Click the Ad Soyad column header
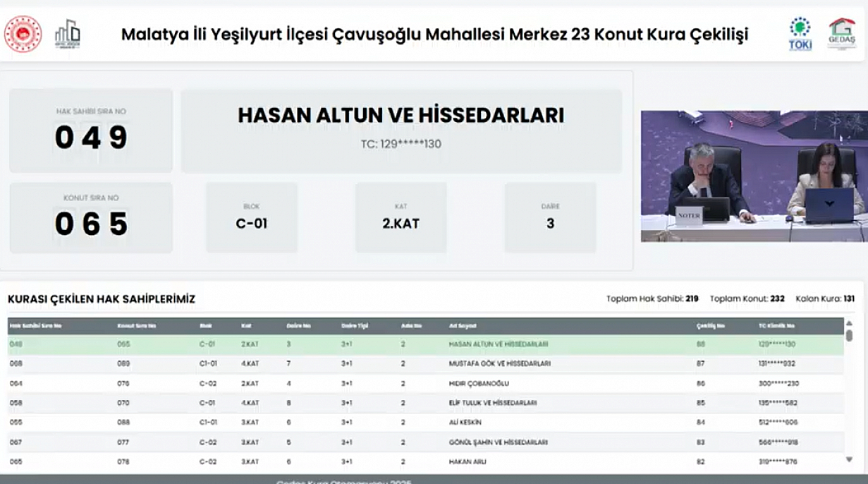 (x=463, y=326)
